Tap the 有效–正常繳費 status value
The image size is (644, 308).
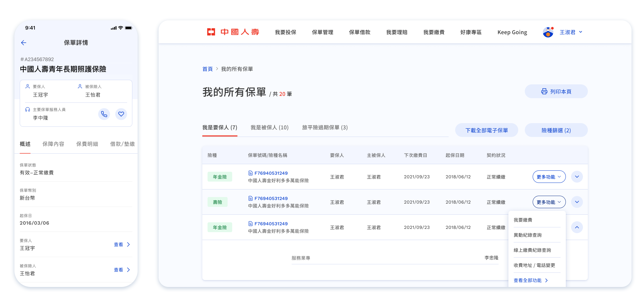click(x=36, y=173)
